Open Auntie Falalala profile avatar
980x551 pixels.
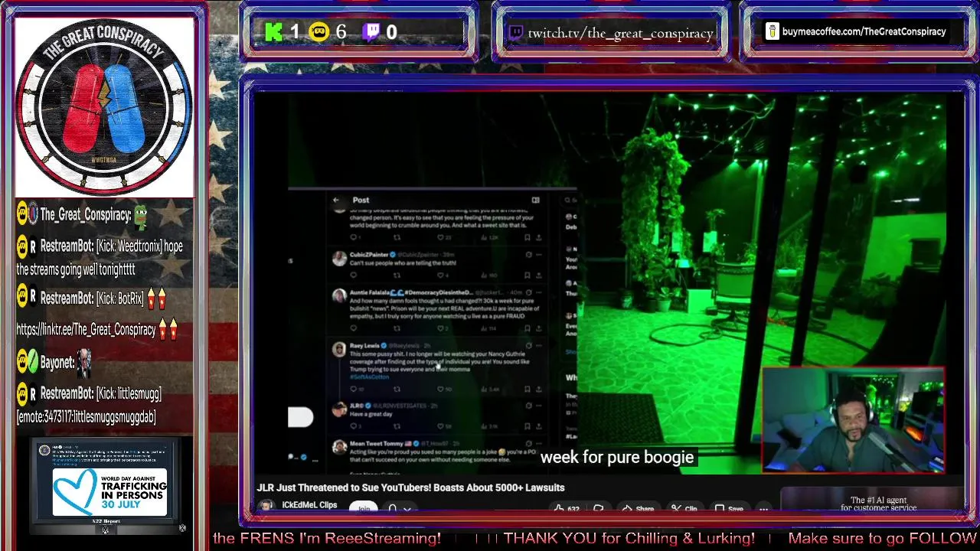[x=339, y=296]
